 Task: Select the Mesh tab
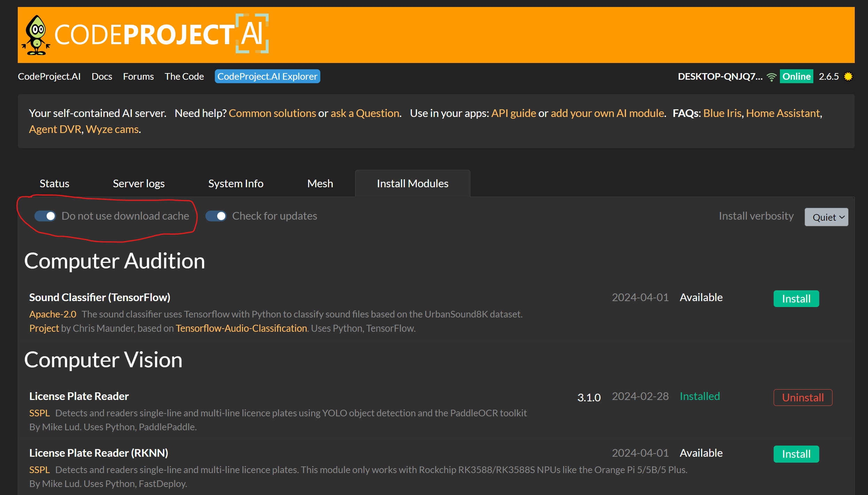click(320, 183)
